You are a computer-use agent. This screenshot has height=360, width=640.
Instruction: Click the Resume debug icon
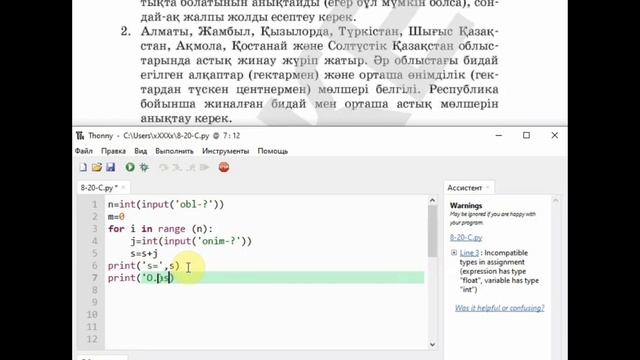tap(204, 167)
